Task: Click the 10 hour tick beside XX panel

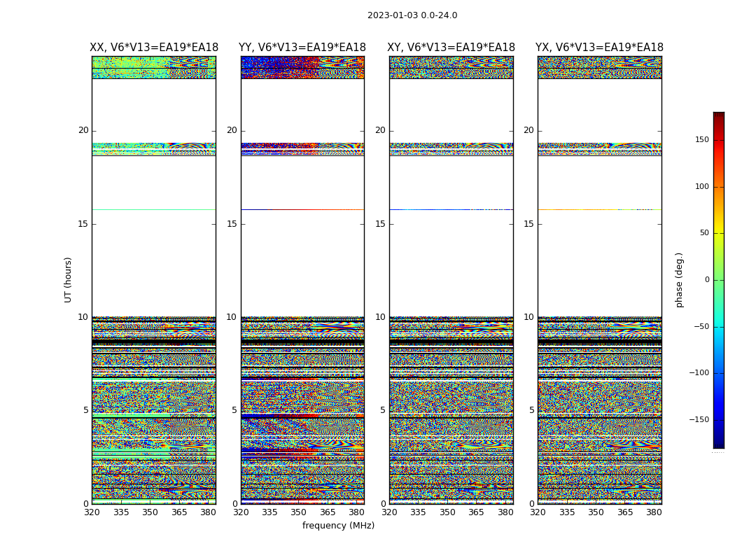Action: click(83, 317)
